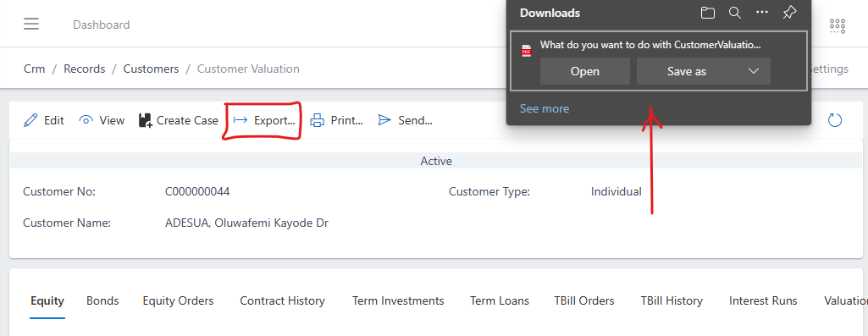Expand the Save as dropdown arrow
The image size is (868, 336).
(x=754, y=71)
